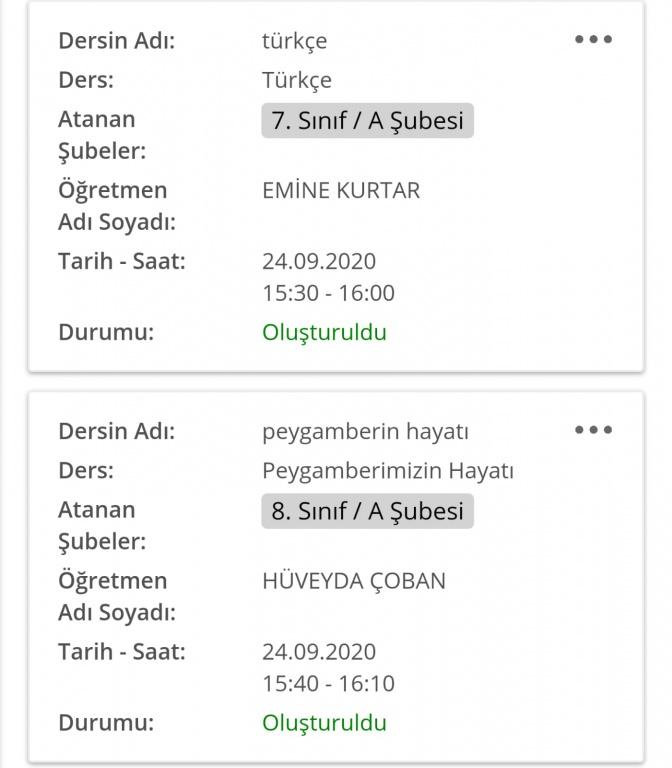Screen dimensions: 672x768
Task: Open three-dot menu for türkçe lesson
Action: (x=593, y=40)
